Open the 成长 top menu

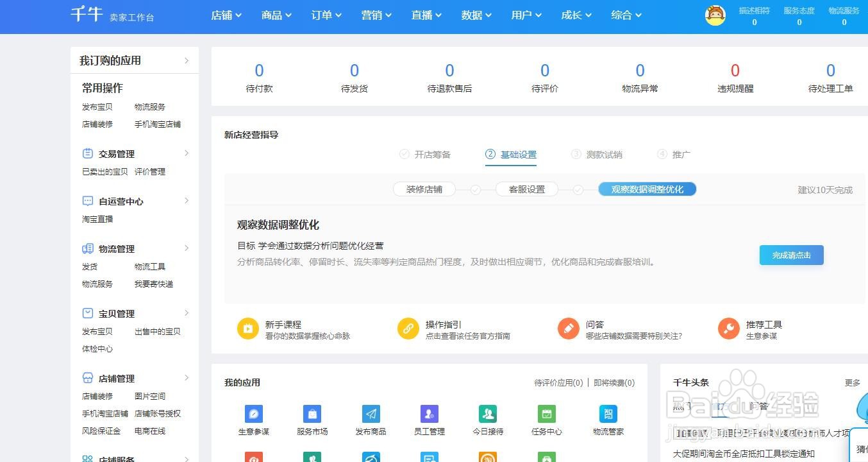click(576, 15)
